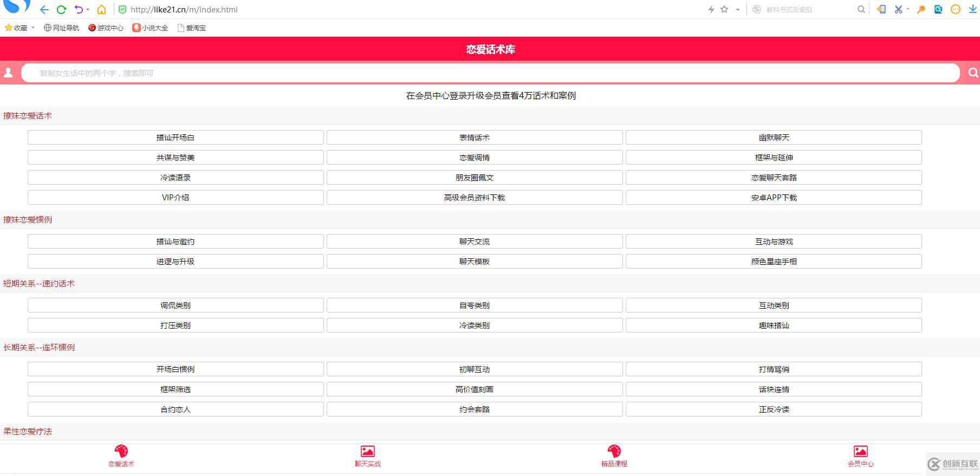Click the yellow star 收藏 favorites icon
Screen dimensions: 980x476
click(9, 28)
